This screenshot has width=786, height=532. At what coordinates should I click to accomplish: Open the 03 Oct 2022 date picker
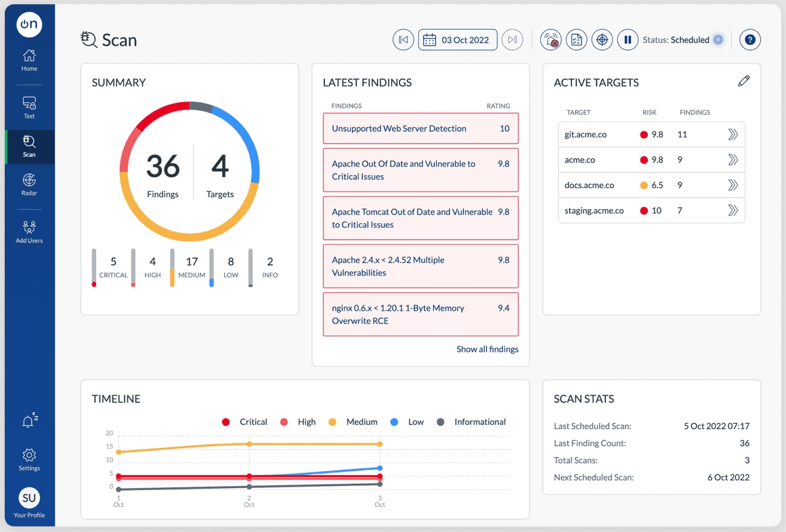coord(458,39)
